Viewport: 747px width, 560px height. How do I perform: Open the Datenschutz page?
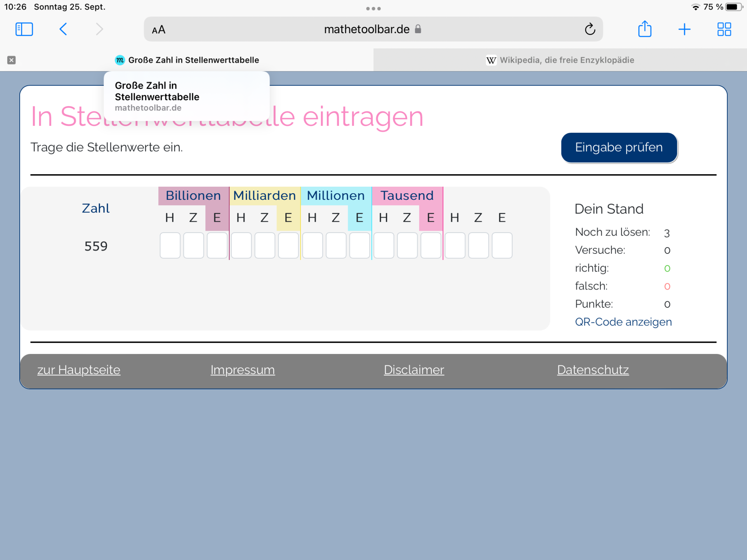click(593, 370)
